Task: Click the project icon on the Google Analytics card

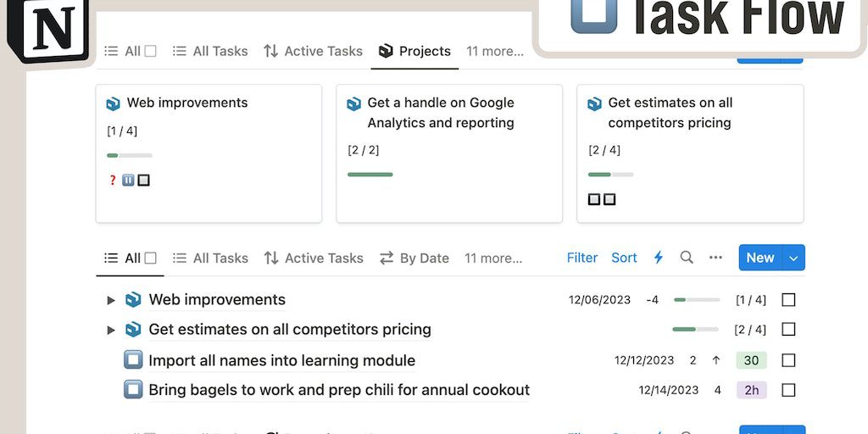Action: 354,104
